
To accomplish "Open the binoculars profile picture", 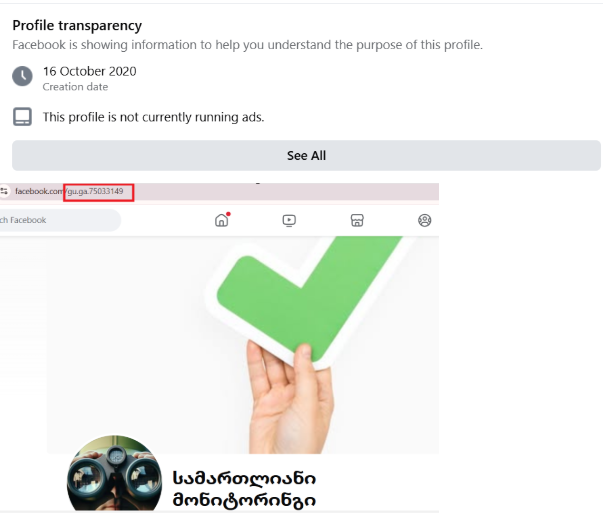I will 115,474.
